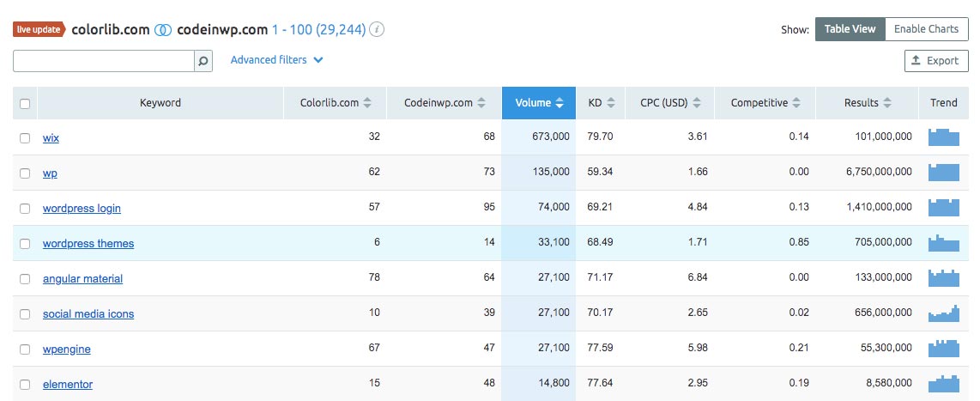Sort by Volume column
This screenshot has height=401, width=980.
(x=539, y=102)
